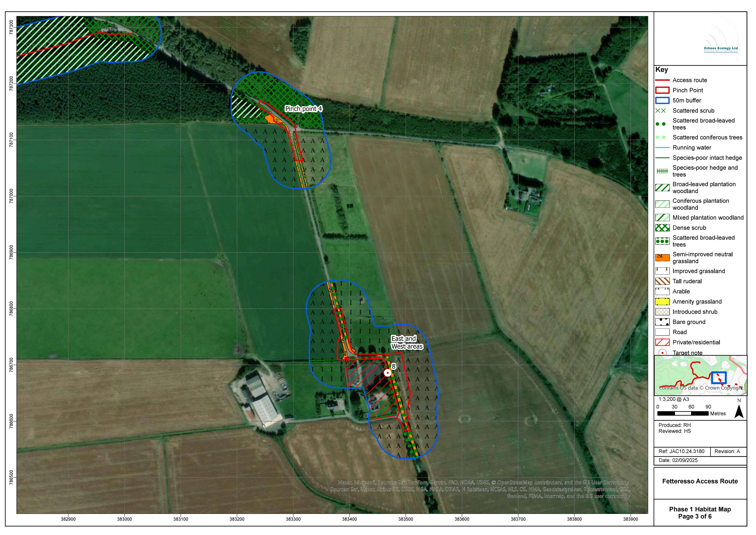The height and width of the screenshot is (535, 756).
Task: Select the Introduced shrub swatch
Action: point(662,312)
